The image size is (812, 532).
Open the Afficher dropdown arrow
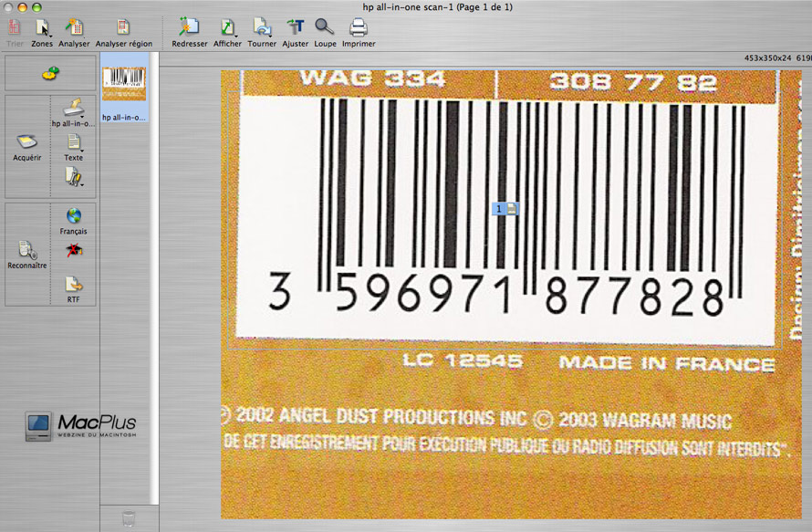(x=236, y=36)
